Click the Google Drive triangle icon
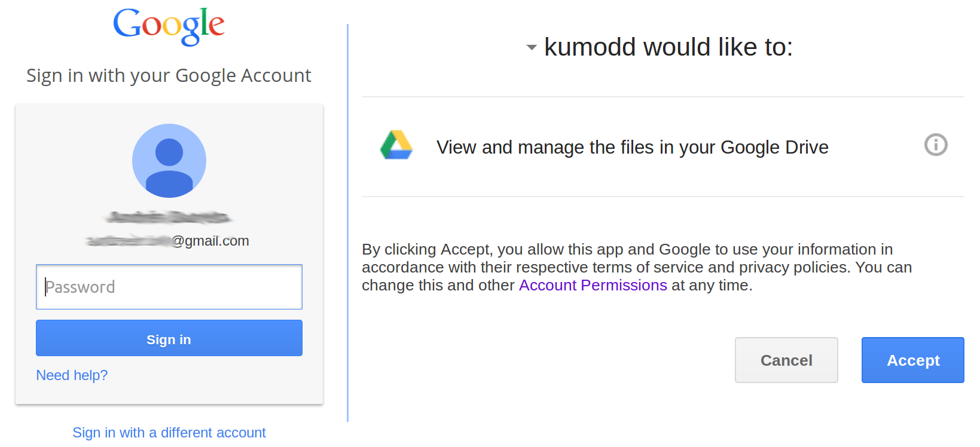The width and height of the screenshot is (980, 447). [396, 145]
